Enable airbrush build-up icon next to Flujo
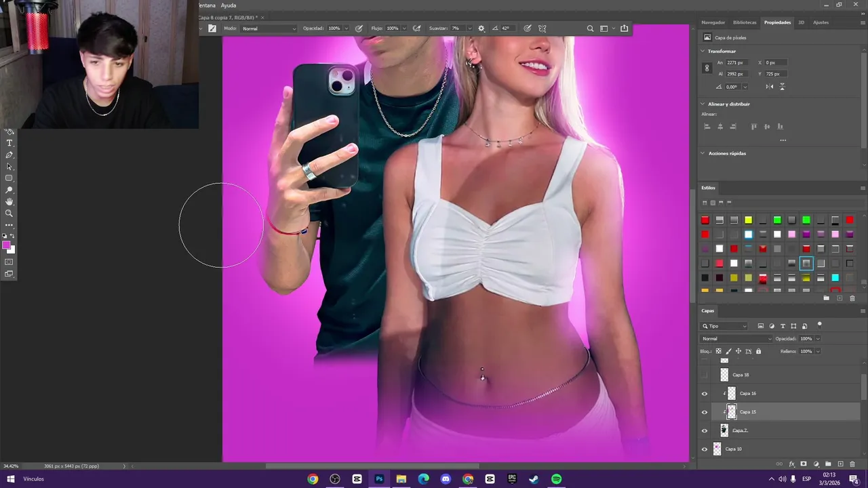The height and width of the screenshot is (488, 868). pyautogui.click(x=416, y=28)
